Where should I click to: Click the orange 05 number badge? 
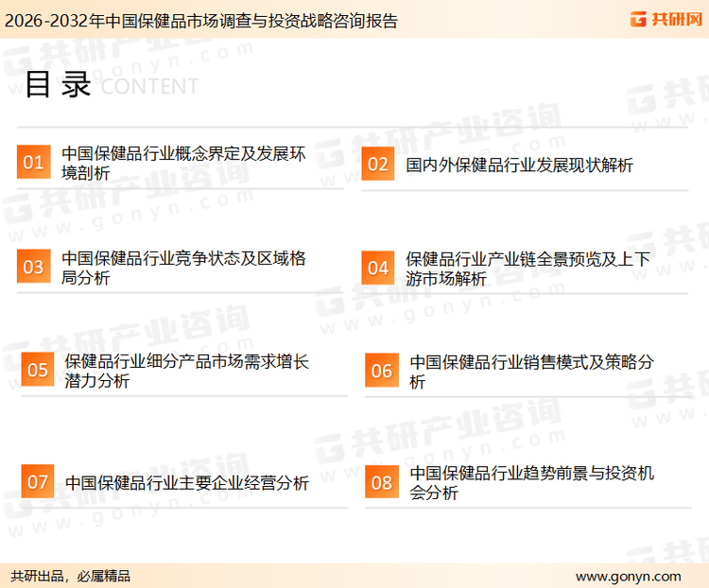coord(38,369)
